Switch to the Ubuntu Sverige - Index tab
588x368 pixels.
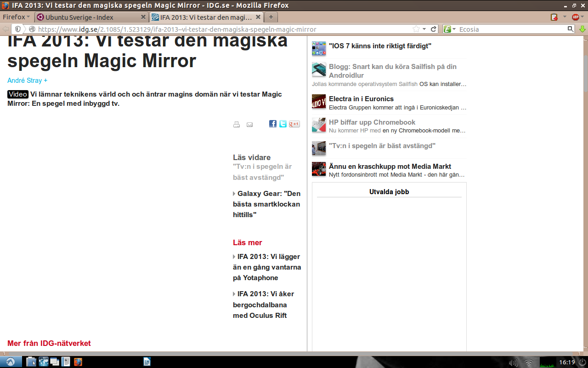tap(91, 17)
